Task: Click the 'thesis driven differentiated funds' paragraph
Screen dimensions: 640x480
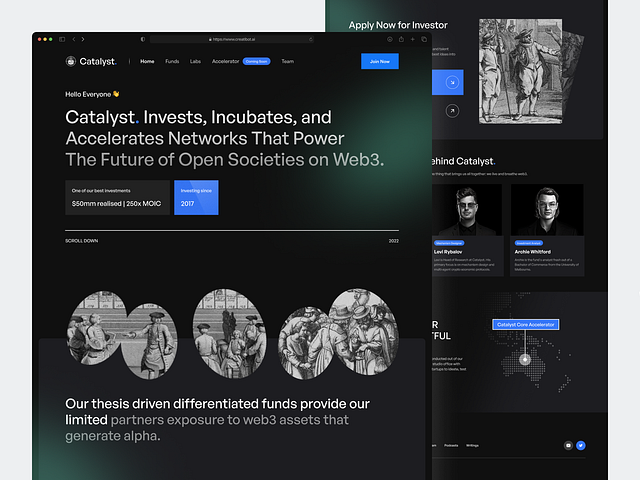Action: coord(218,420)
